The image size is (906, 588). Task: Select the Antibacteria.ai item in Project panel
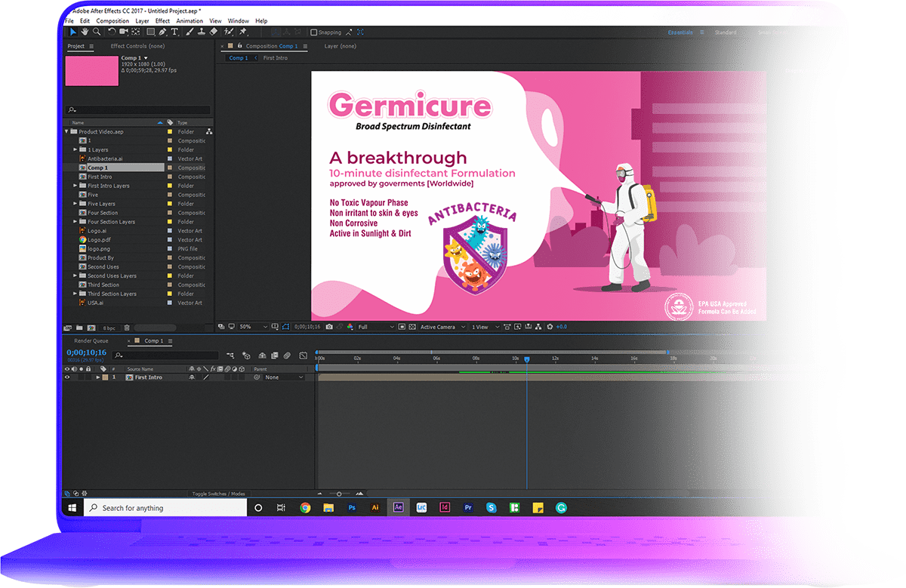(104, 159)
